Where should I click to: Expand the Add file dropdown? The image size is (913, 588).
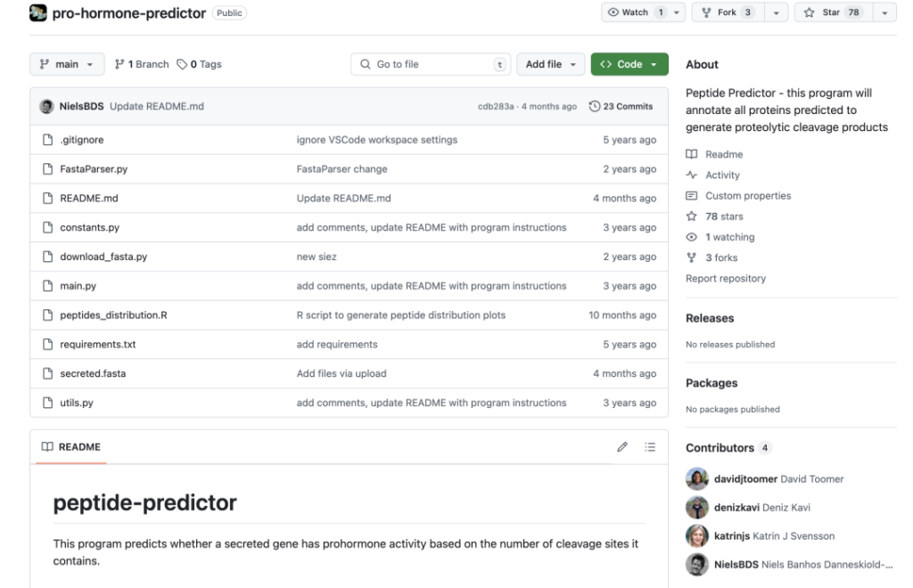point(549,64)
